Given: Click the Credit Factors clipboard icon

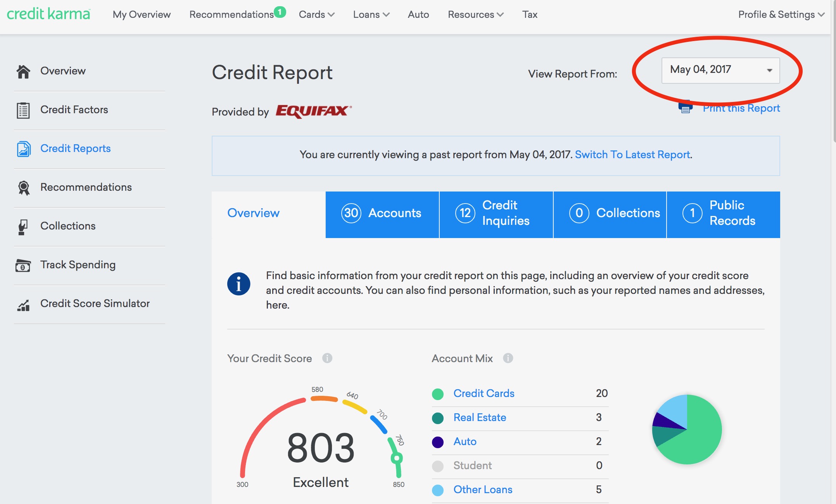Looking at the screenshot, I should coord(23,110).
